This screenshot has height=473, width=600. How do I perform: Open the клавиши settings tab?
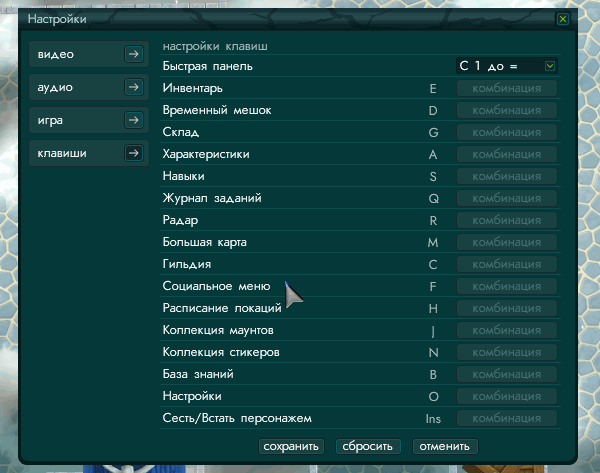[89, 153]
